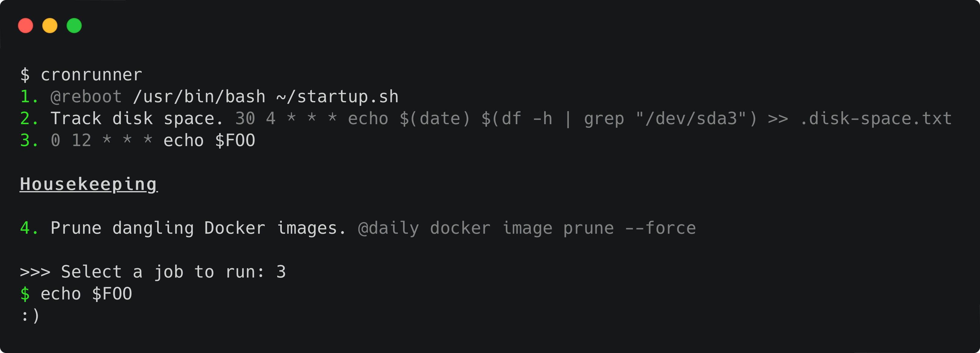
Task: Click the green job number 4
Action: (27, 228)
